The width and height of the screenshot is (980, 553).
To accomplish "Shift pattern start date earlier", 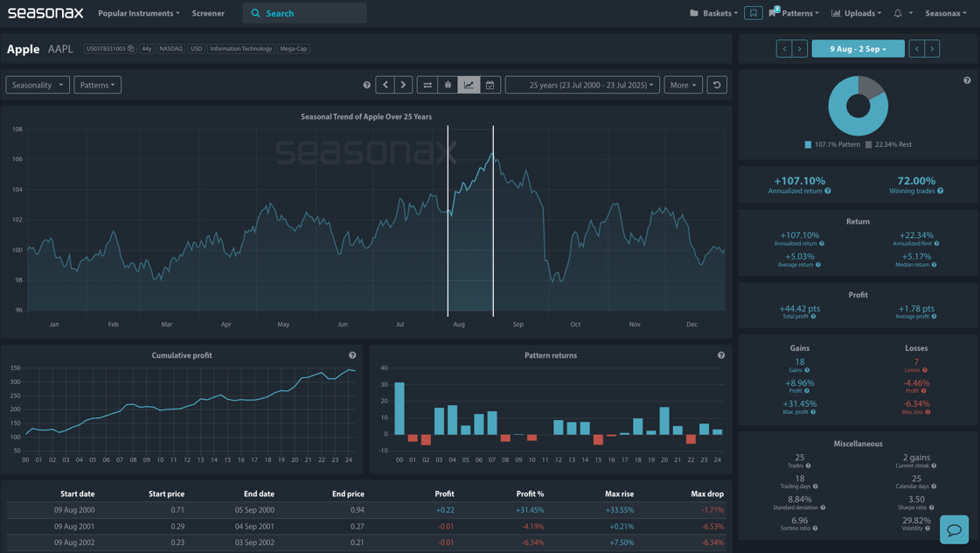I will click(784, 49).
